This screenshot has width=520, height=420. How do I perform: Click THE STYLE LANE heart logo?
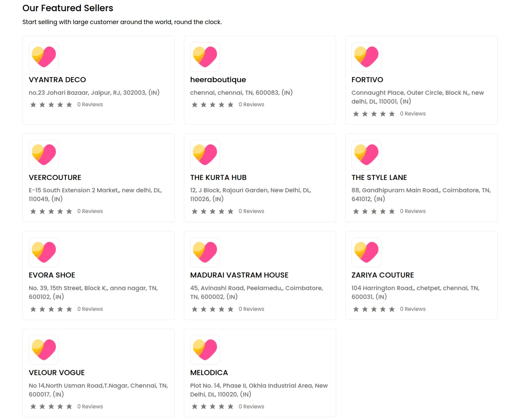(x=366, y=155)
